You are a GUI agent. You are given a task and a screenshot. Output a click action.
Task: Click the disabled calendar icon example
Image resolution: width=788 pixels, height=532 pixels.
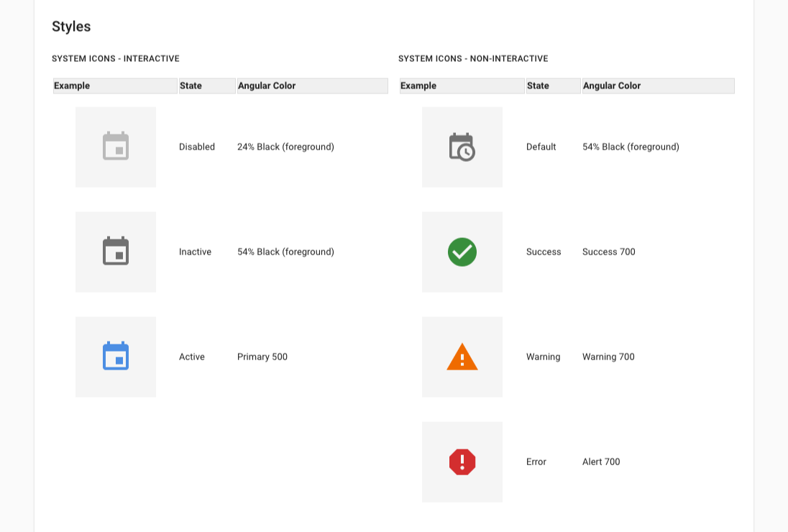(115, 147)
